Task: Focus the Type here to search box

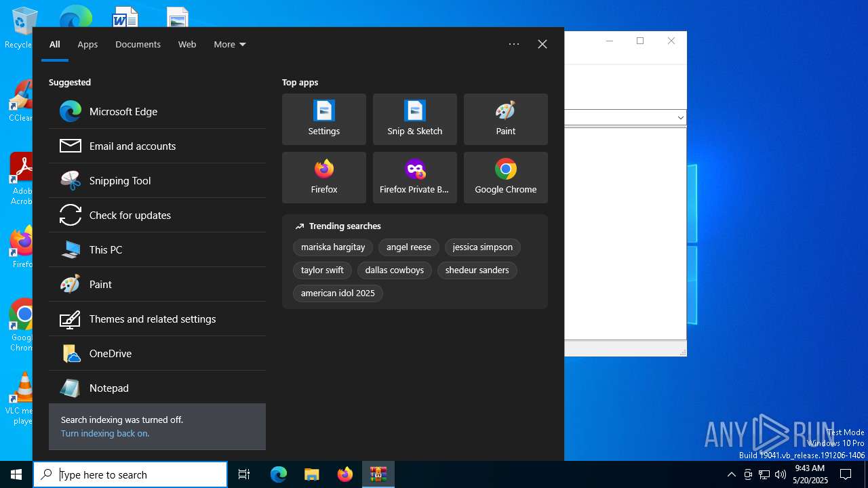Action: (x=130, y=474)
